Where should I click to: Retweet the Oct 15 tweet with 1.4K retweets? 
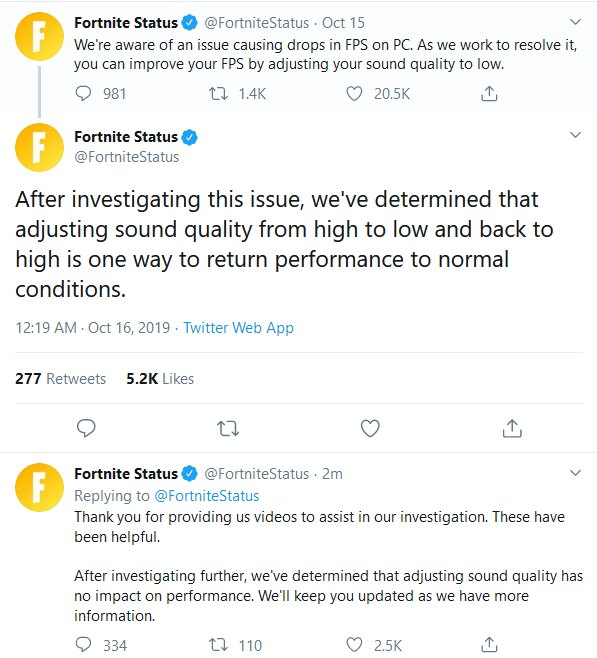coord(218,93)
